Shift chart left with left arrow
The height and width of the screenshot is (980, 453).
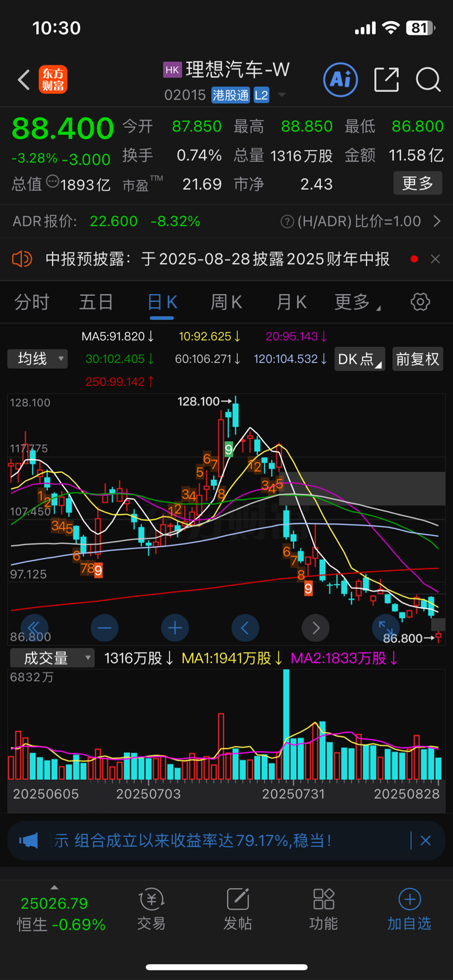245,628
